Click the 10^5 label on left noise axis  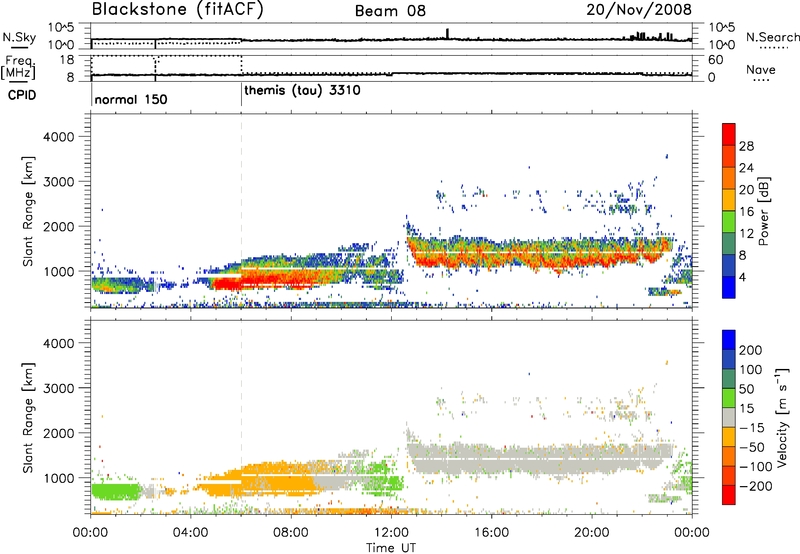61,27
